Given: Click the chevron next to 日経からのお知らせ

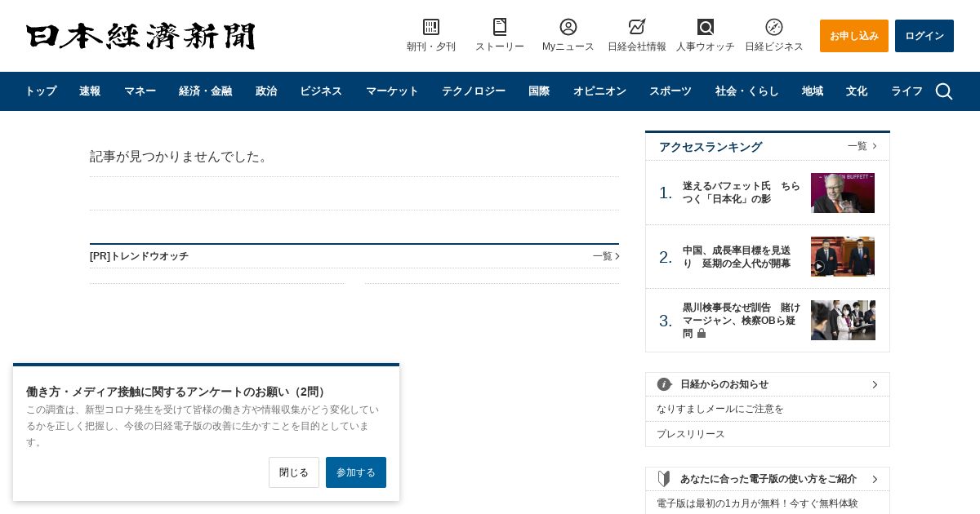Looking at the screenshot, I should (x=875, y=384).
